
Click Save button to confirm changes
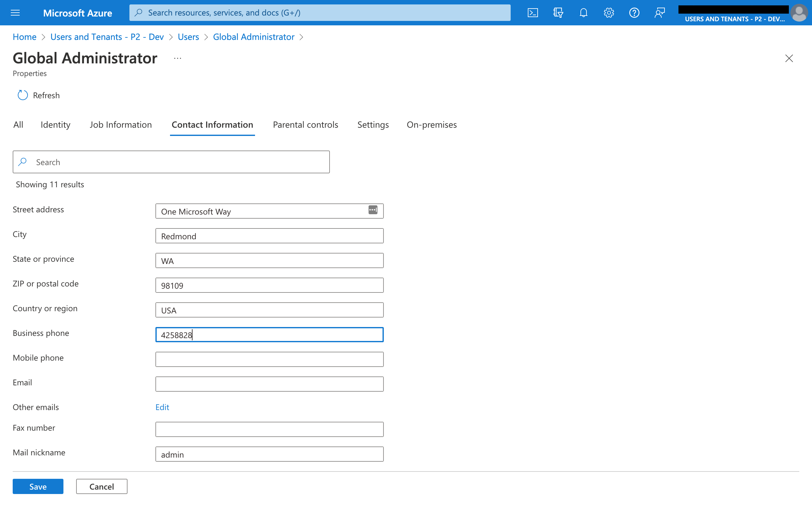coord(39,486)
